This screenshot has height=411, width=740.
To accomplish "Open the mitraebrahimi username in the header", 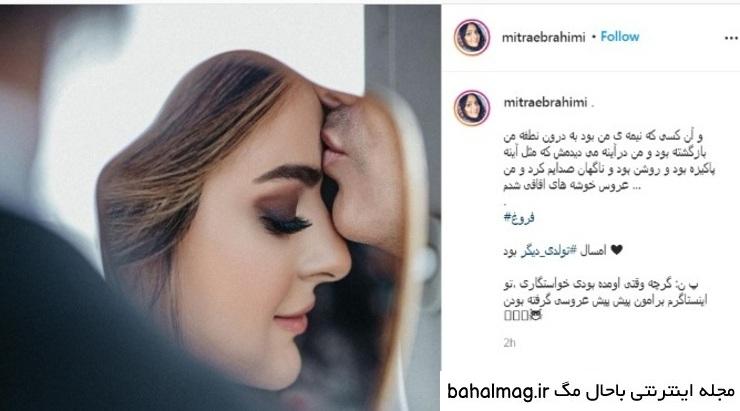I will (544, 37).
